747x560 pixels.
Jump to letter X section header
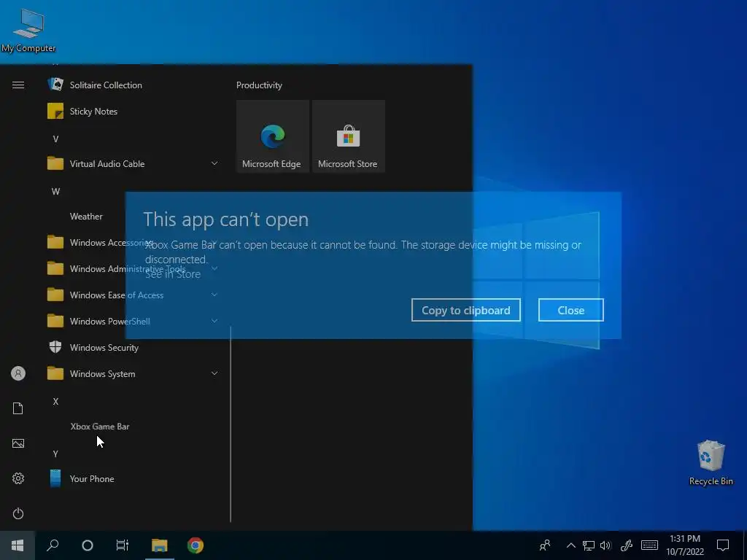pos(55,402)
